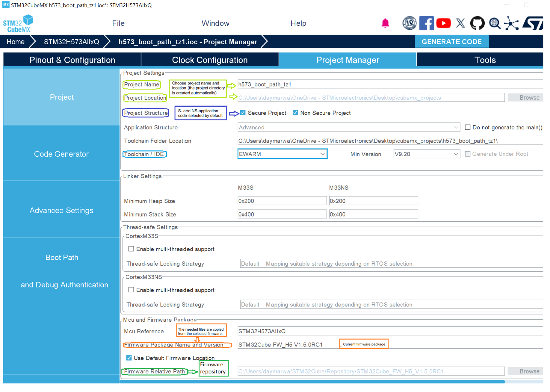
Task: Click the Project Location path field
Action: 371,98
